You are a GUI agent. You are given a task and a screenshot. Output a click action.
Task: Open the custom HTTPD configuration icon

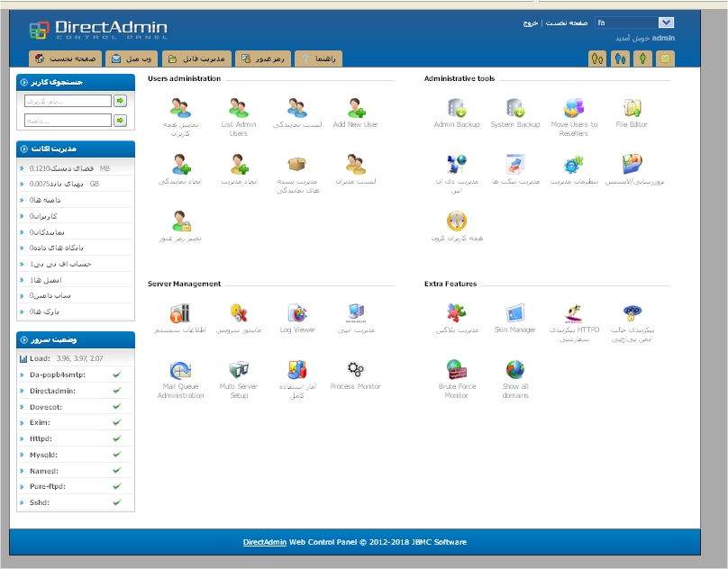[x=574, y=313]
